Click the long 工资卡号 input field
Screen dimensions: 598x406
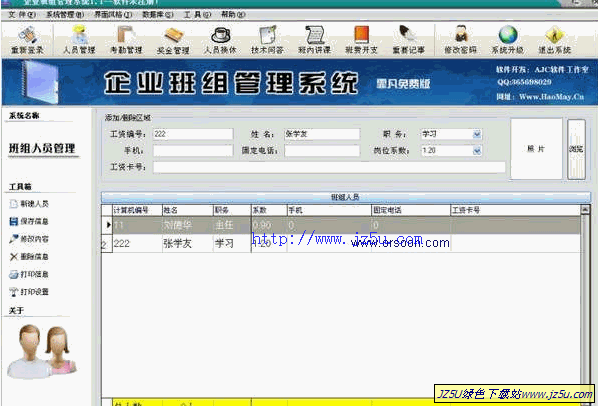[329, 167]
